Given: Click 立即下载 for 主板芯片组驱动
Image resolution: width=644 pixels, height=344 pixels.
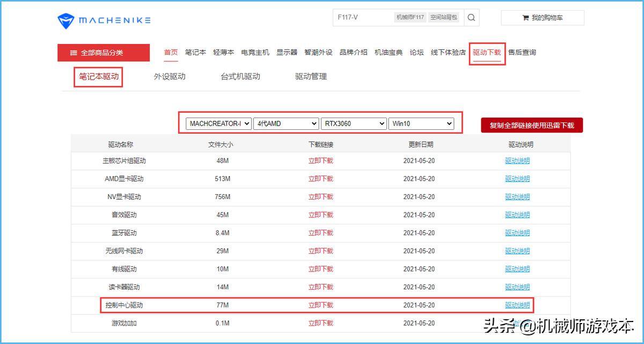Looking at the screenshot, I should click(x=320, y=160).
